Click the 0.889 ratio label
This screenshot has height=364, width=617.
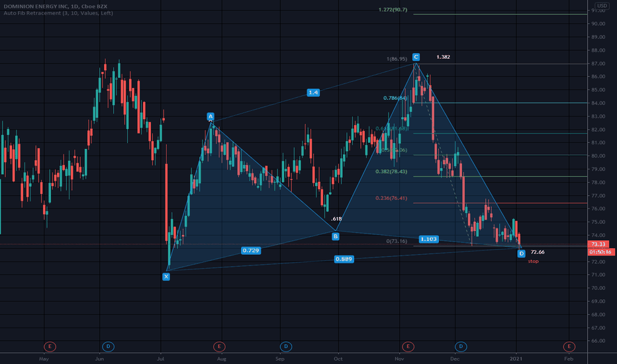pyautogui.click(x=344, y=259)
